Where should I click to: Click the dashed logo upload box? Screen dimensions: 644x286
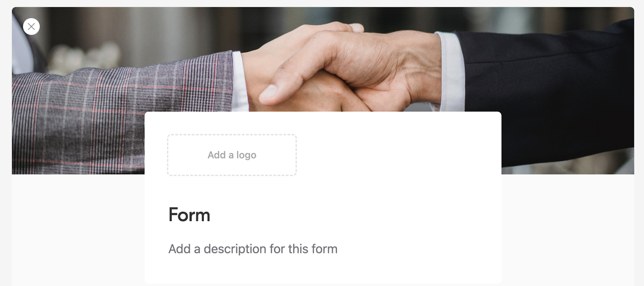point(232,155)
